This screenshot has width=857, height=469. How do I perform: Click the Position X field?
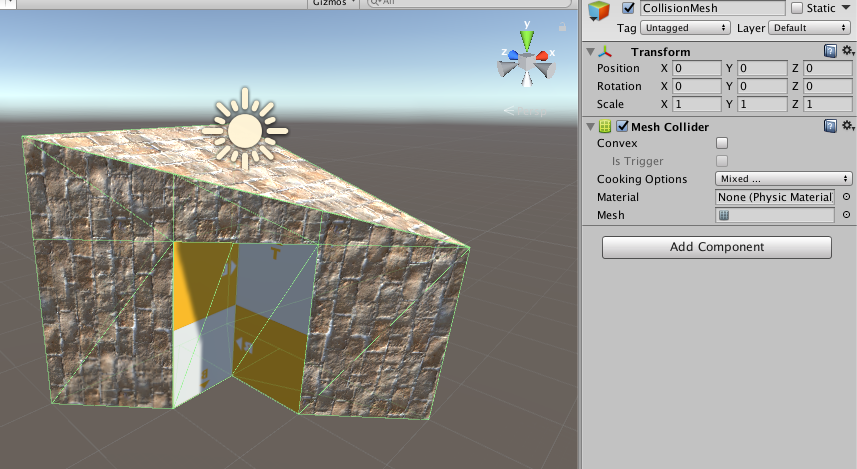coord(696,68)
